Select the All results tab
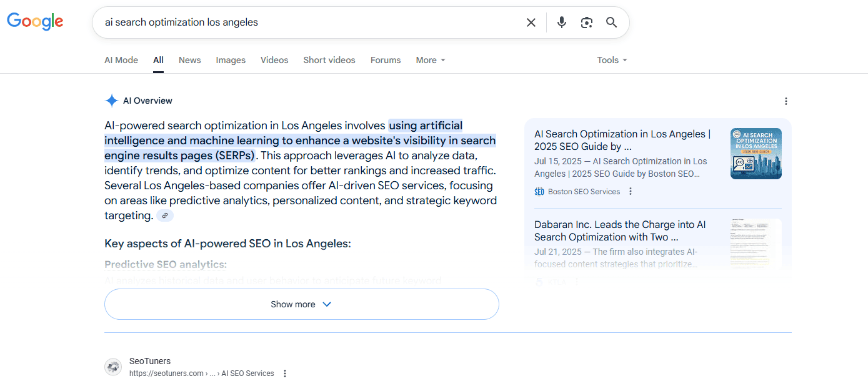The height and width of the screenshot is (386, 868). pyautogui.click(x=158, y=60)
